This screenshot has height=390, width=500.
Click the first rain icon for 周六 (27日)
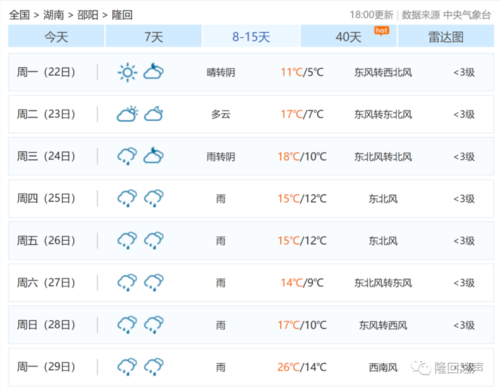[x=127, y=283]
